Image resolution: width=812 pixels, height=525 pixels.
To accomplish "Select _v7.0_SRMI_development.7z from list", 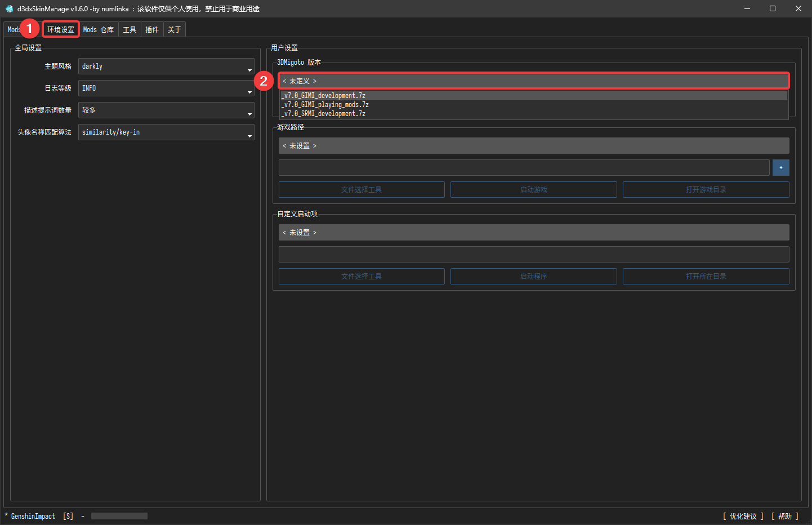I will (534, 114).
